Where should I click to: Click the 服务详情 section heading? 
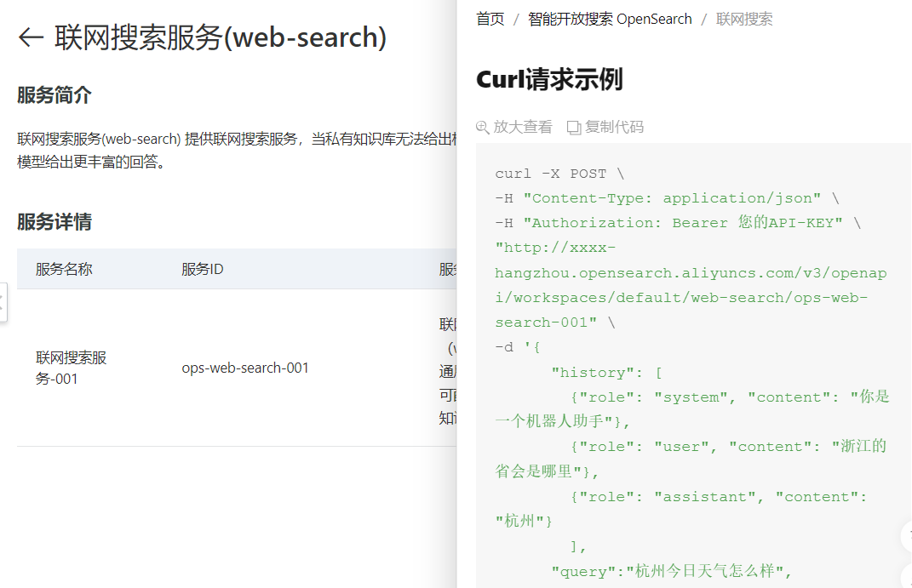tap(54, 222)
